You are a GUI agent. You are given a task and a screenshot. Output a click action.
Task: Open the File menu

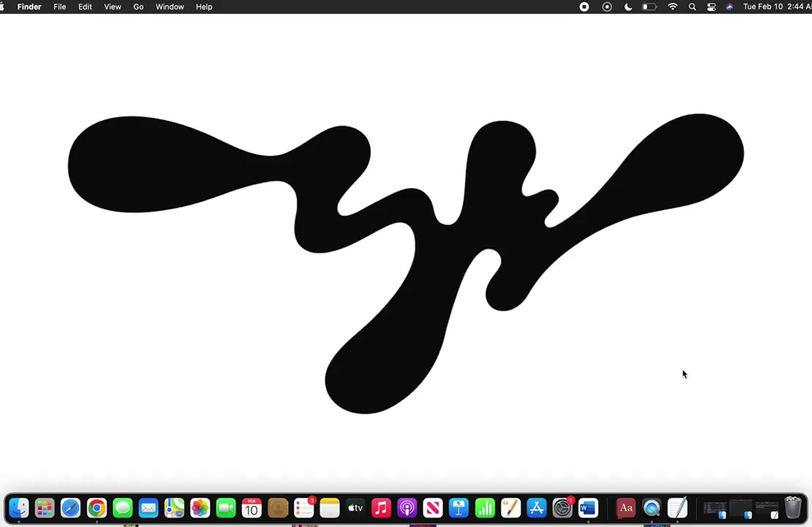coord(60,7)
